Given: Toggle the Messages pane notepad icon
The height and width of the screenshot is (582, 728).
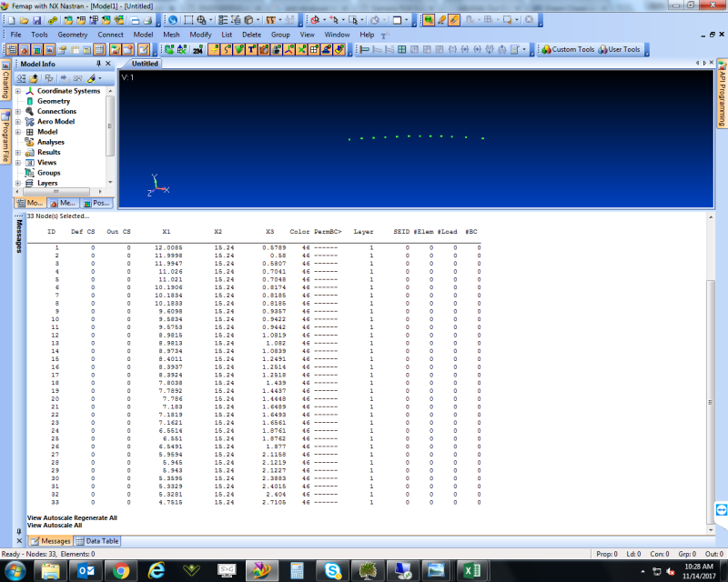Looking at the screenshot, I should (x=144, y=49).
